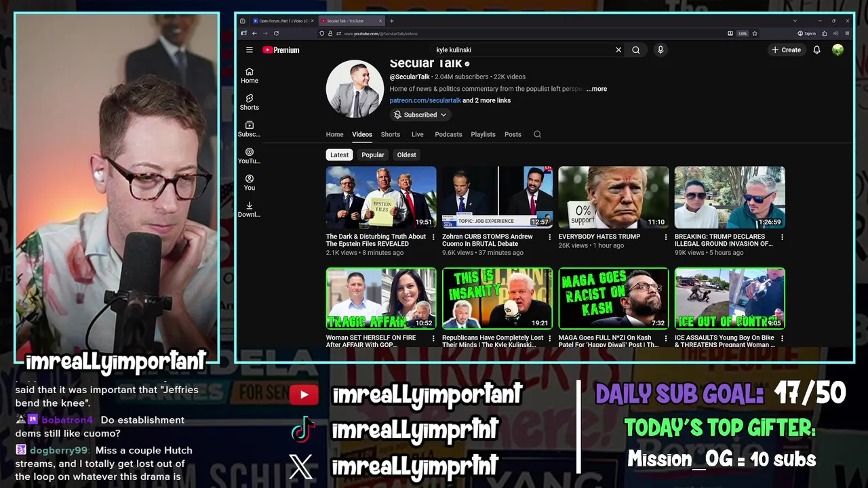Image resolution: width=868 pixels, height=488 pixels.
Task: Click the Create button
Action: pyautogui.click(x=786, y=49)
